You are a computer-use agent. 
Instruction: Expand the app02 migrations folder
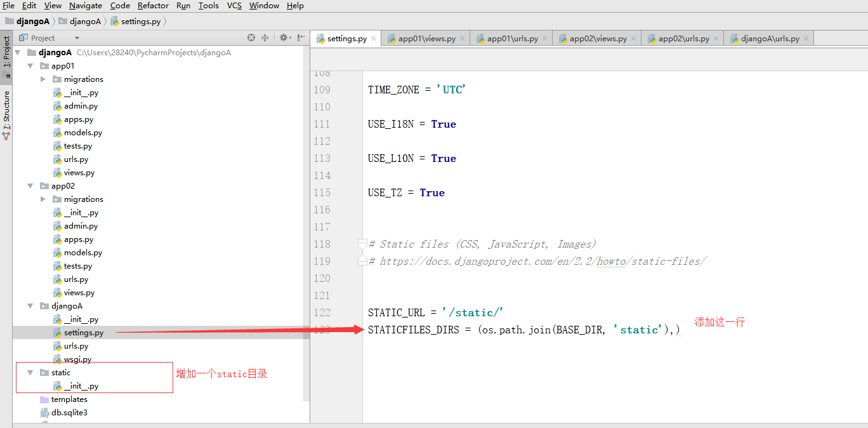pyautogui.click(x=43, y=199)
